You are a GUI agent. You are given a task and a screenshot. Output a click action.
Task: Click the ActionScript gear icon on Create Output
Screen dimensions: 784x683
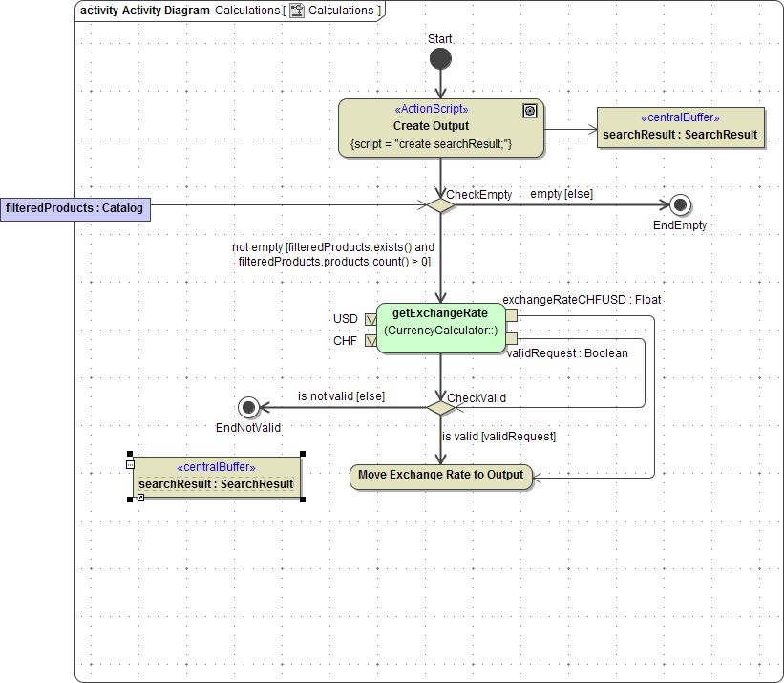point(530,111)
